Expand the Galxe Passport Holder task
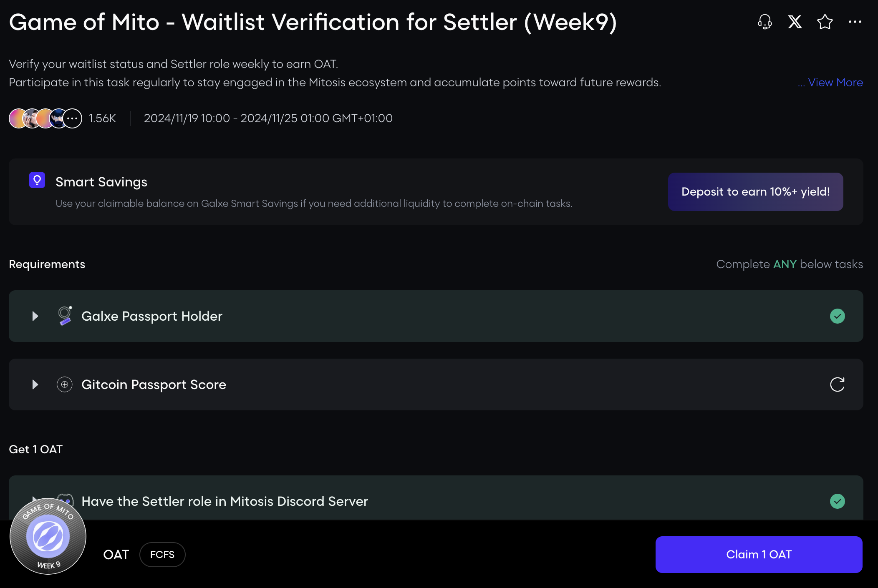Screen dimensions: 878x588 35,316
